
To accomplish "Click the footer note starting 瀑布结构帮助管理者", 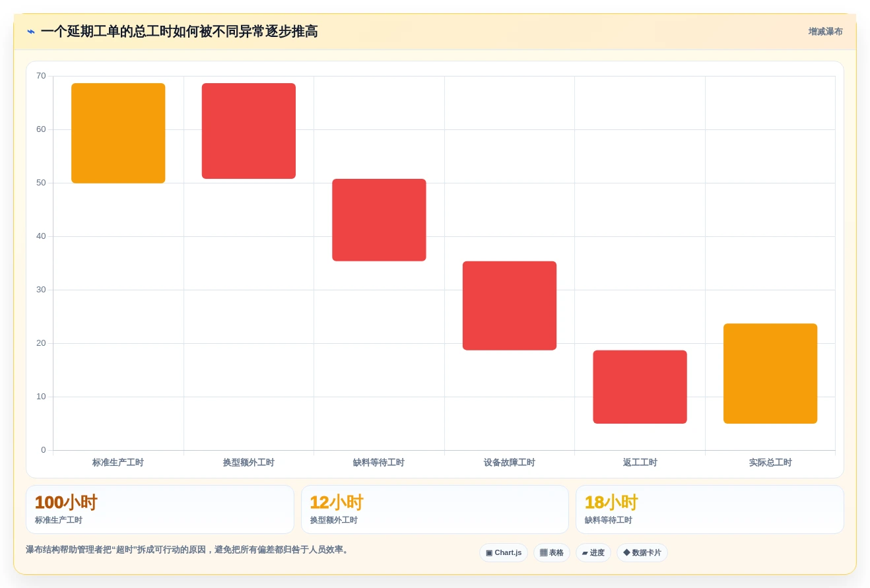I will (x=189, y=550).
